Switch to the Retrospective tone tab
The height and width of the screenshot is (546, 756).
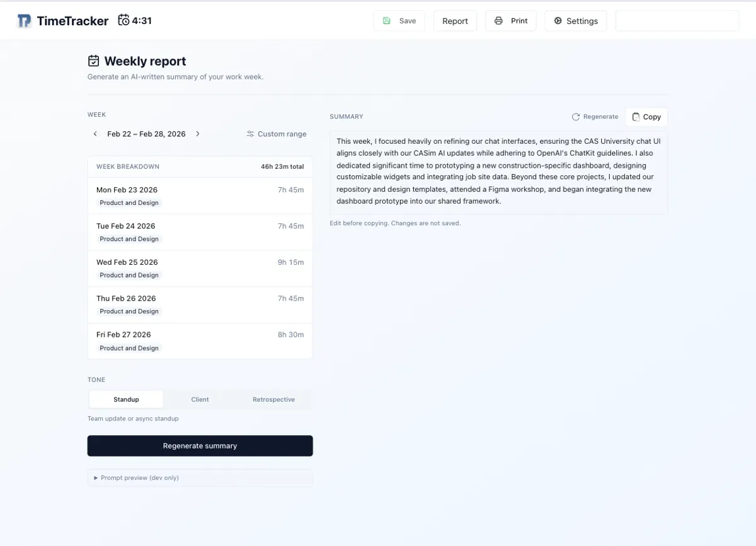click(x=273, y=399)
